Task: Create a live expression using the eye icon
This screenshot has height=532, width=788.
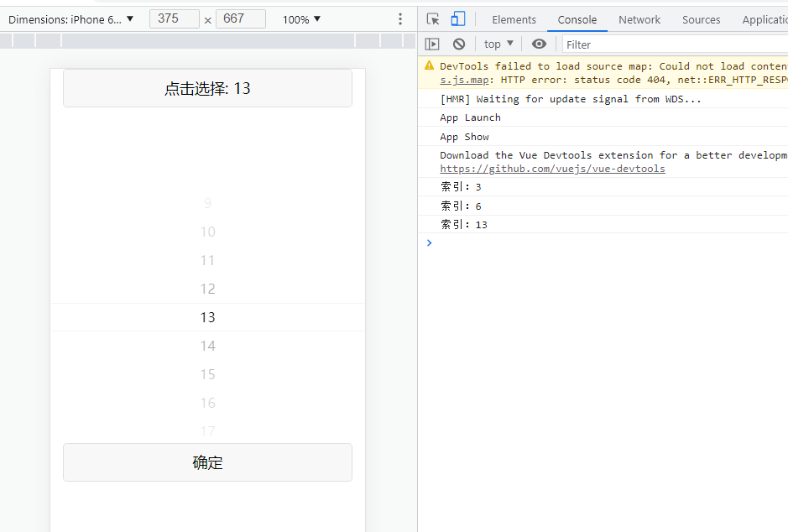Action: click(540, 44)
